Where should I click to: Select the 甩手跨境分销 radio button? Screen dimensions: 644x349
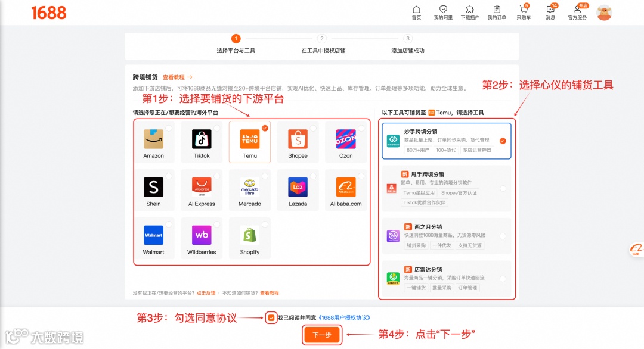[x=503, y=188]
